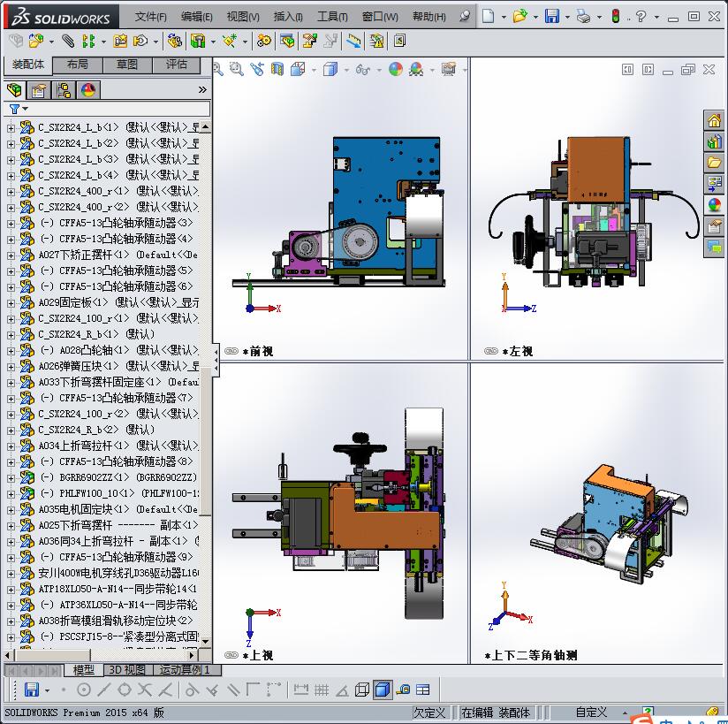The height and width of the screenshot is (724, 728).
Task: Click the Open file folder icon
Action: click(519, 17)
